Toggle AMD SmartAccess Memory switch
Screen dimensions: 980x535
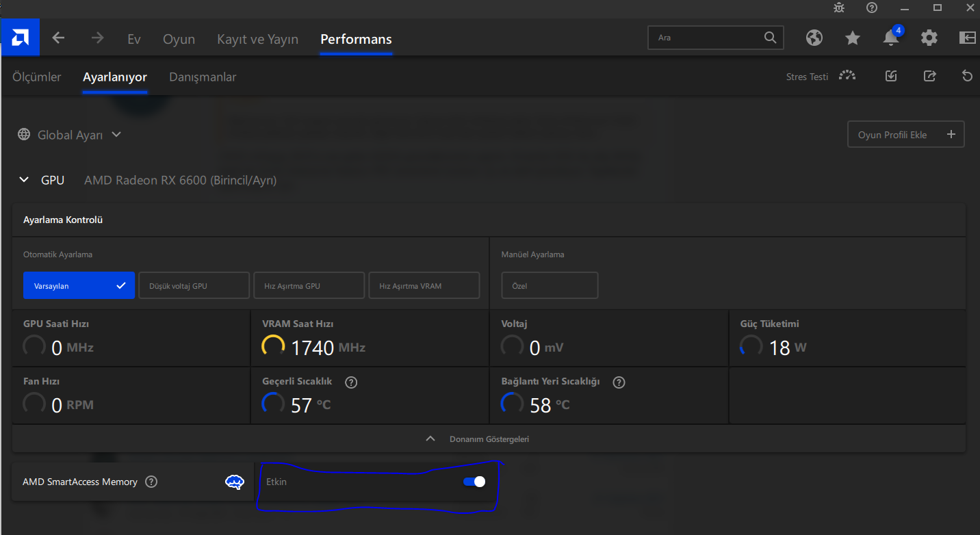point(474,482)
